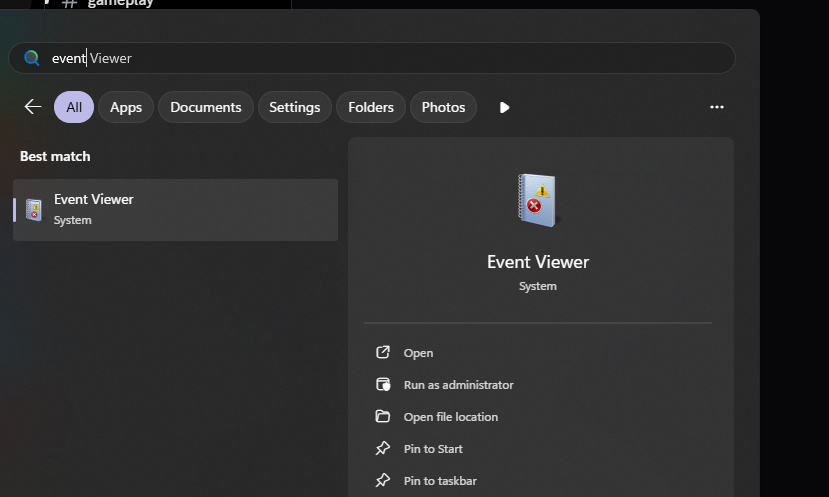The height and width of the screenshot is (497, 829).
Task: Click the 'System' label under preview title
Action: click(538, 286)
